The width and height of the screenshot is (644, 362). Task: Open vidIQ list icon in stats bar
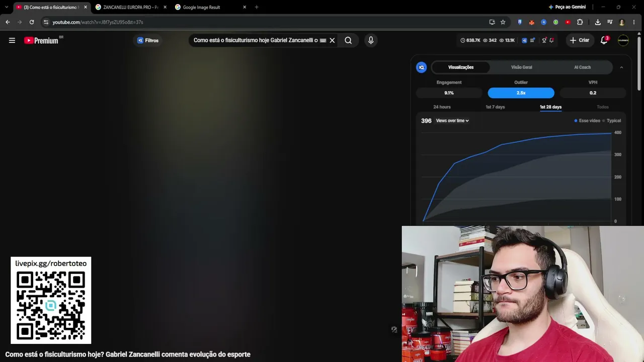click(532, 40)
